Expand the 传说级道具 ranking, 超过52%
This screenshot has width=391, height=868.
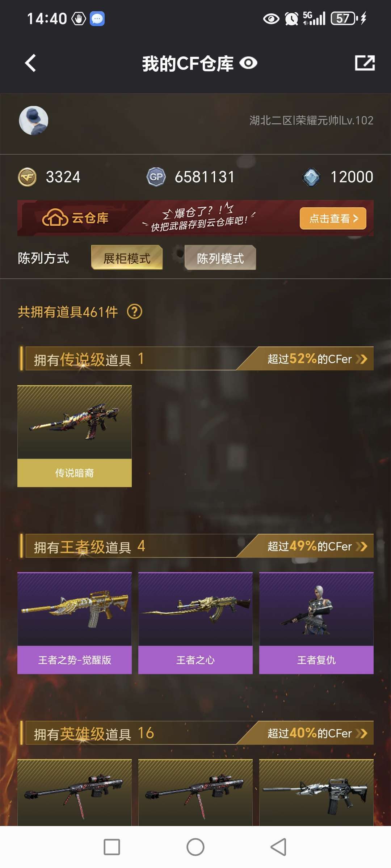pyautogui.click(x=318, y=359)
